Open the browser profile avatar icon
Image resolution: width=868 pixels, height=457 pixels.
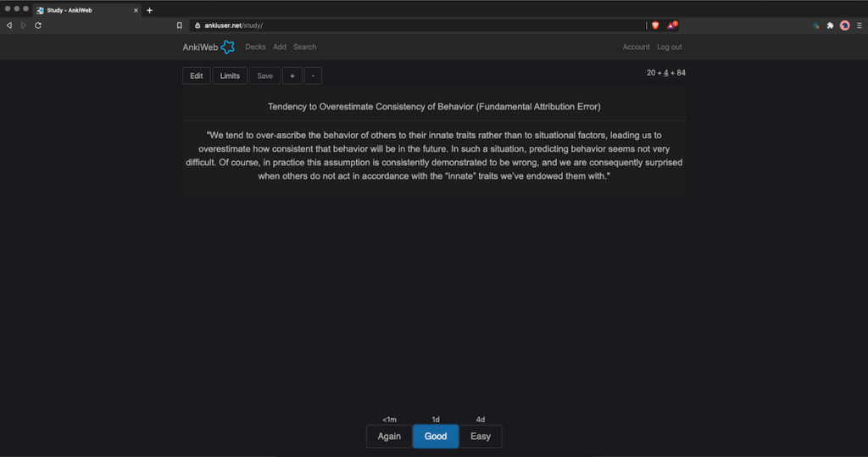pyautogui.click(x=845, y=25)
